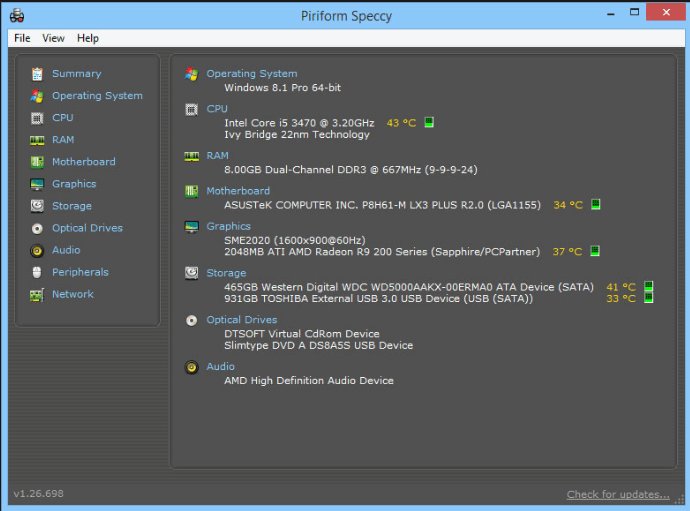Screen dimensions: 690x511
Task: Click the Network icon in sidebar
Action: tap(37, 294)
